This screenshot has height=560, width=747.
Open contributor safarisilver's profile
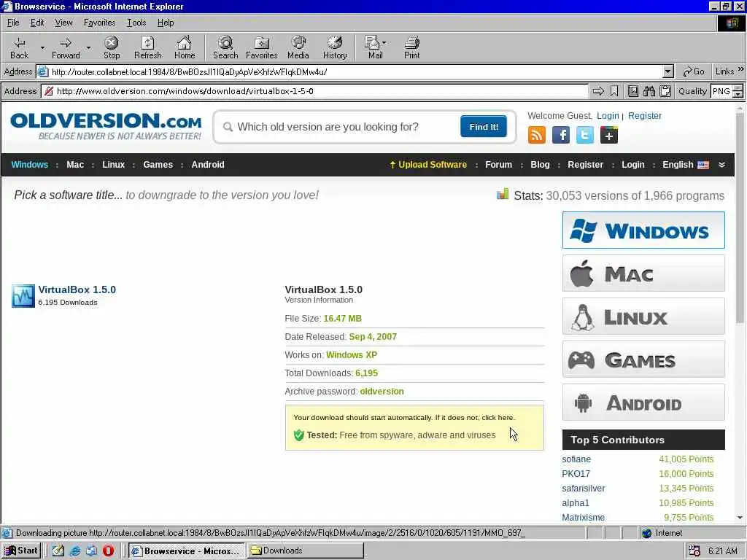click(583, 488)
